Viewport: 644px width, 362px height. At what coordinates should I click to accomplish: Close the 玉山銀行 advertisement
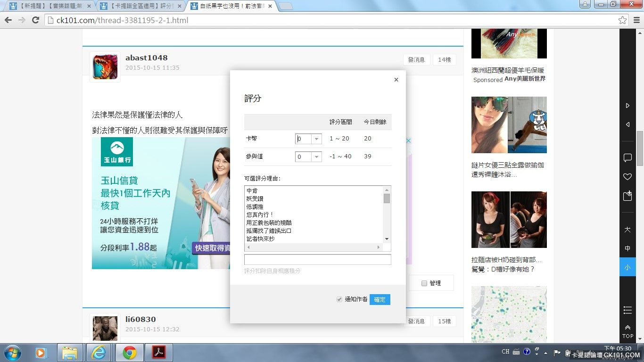point(409,140)
